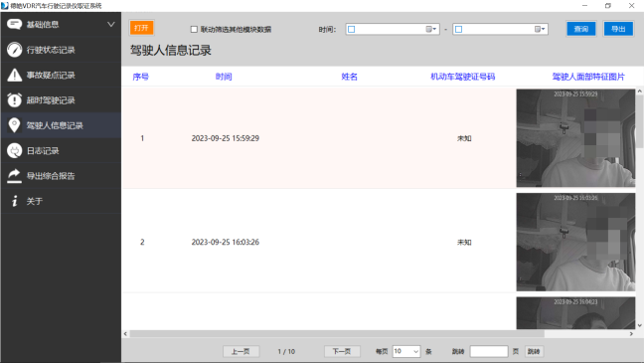Screen dimensions: 644x363
Task: Click the vertical scrollbar down arrow
Action: pos(639,325)
